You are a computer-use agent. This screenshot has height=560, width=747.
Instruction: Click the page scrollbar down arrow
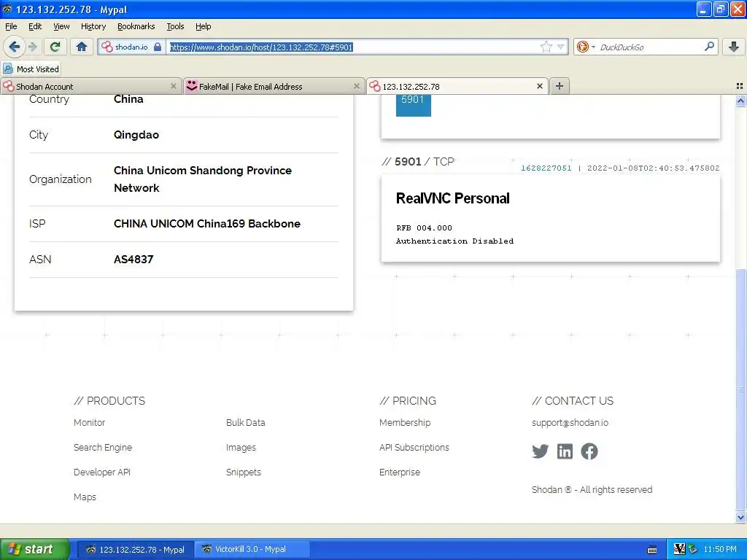tap(740, 517)
